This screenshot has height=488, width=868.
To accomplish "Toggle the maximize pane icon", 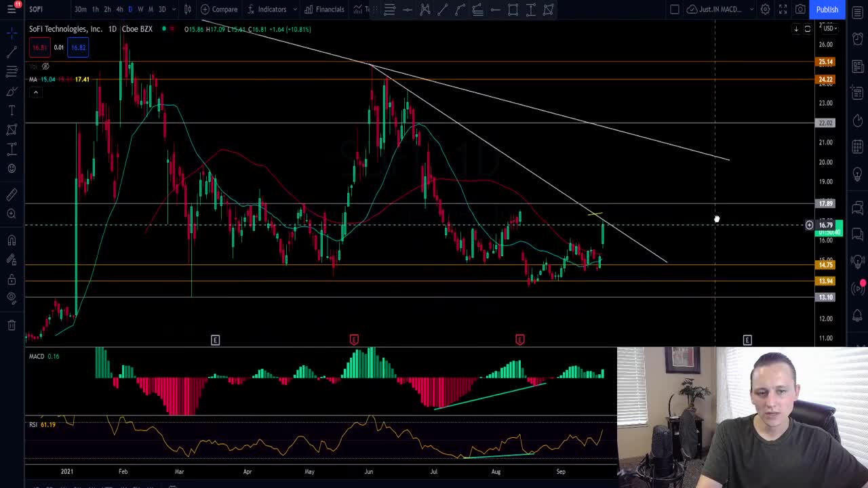I will [807, 29].
